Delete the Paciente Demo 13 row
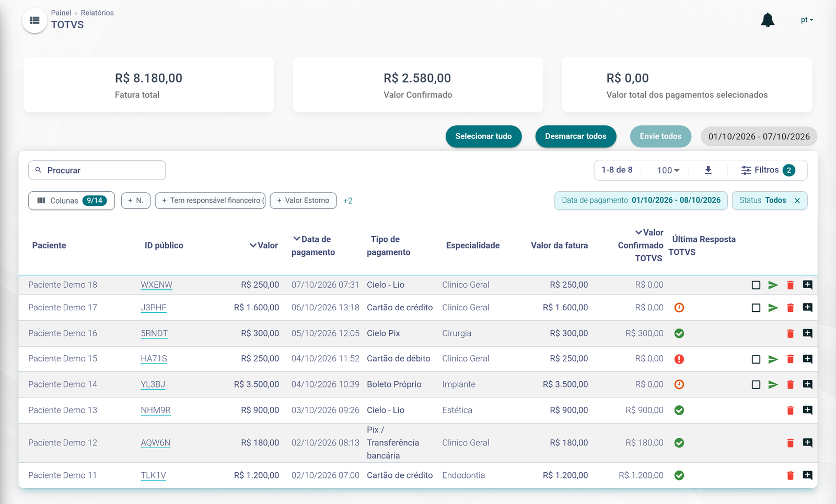 point(791,411)
